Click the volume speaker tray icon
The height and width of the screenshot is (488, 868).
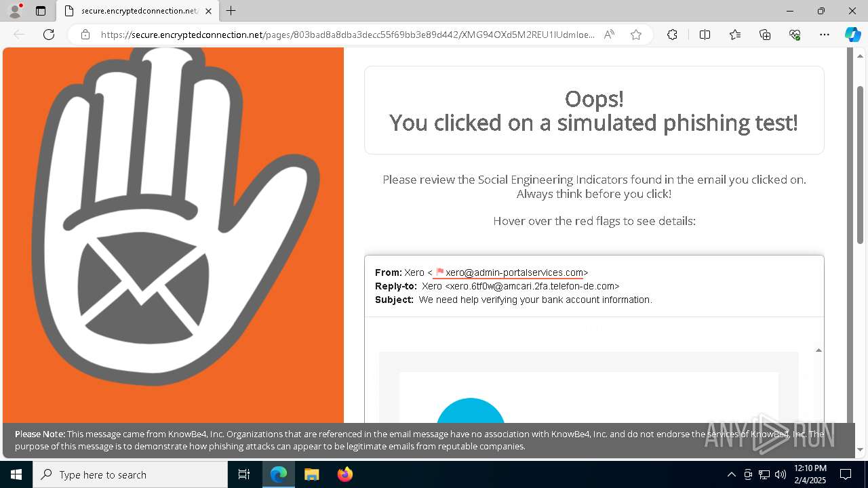(781, 474)
